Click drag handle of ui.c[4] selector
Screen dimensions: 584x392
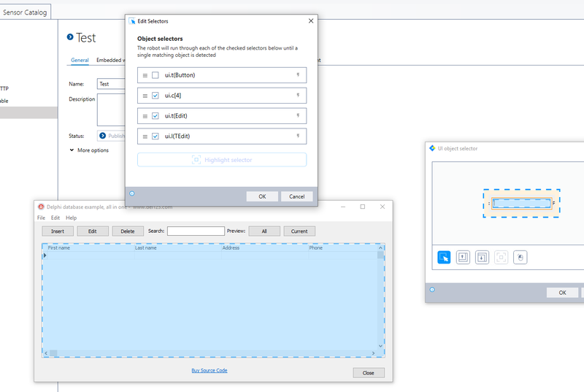[145, 96]
